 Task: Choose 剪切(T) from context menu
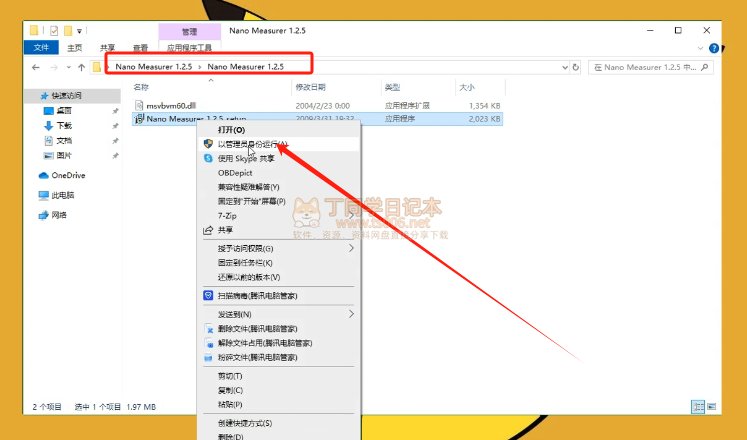click(279, 376)
